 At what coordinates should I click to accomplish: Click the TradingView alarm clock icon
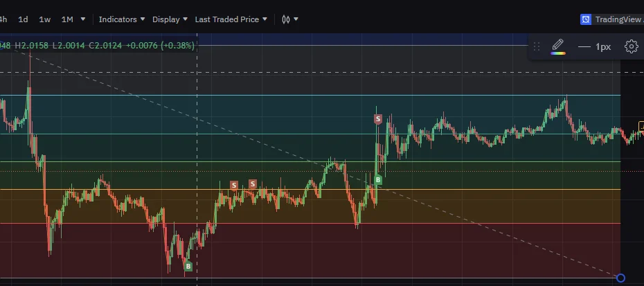(x=586, y=19)
